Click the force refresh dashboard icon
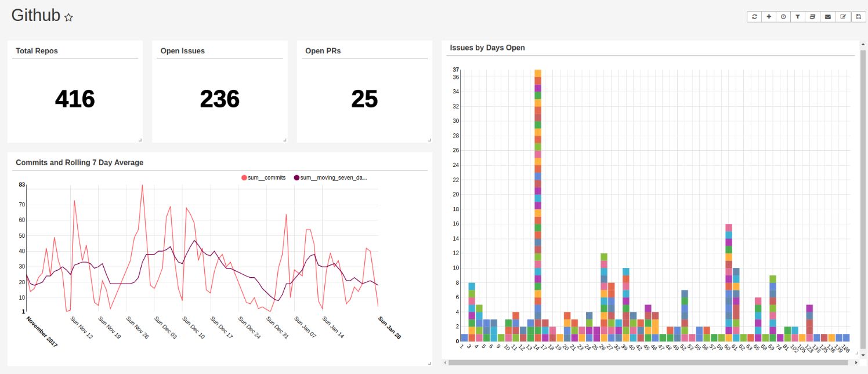Screen dimensions: 868x374 click(x=754, y=16)
